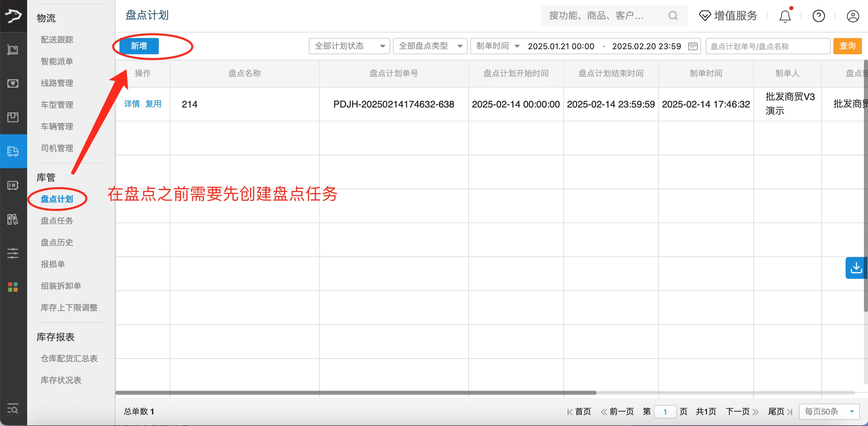Expand the 全部计划状态 dropdown
Viewport: 868px width, 426px height.
click(349, 46)
